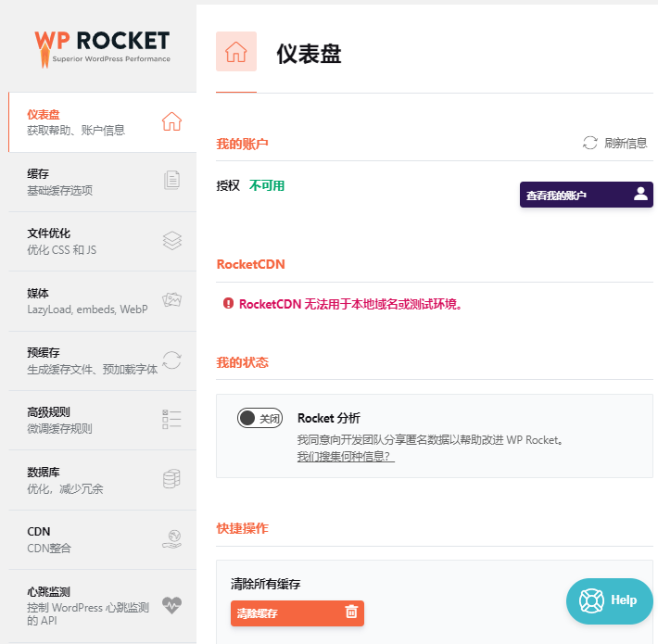Click the heartbeat icon beside 心跳监测
The image size is (658, 644).
pos(172,605)
